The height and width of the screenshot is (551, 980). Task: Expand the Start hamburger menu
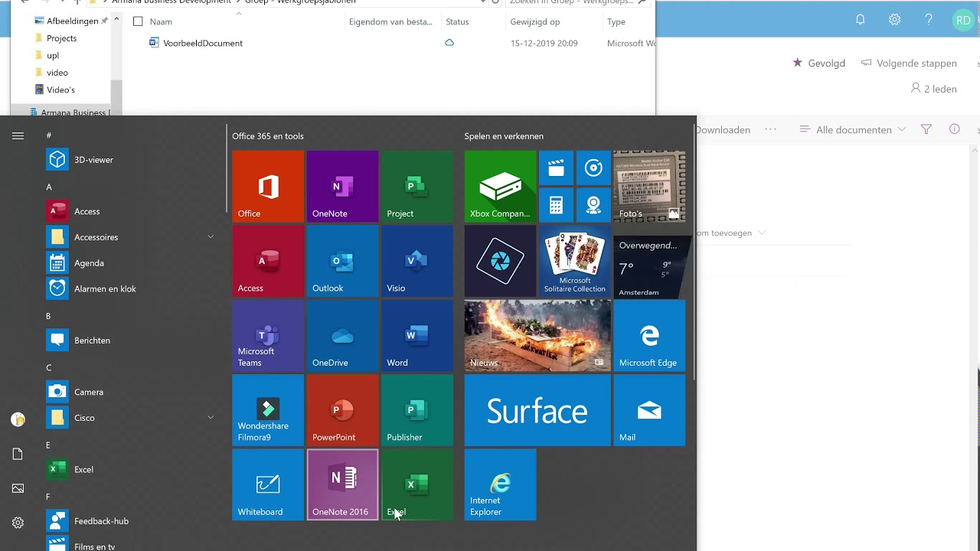(x=18, y=135)
